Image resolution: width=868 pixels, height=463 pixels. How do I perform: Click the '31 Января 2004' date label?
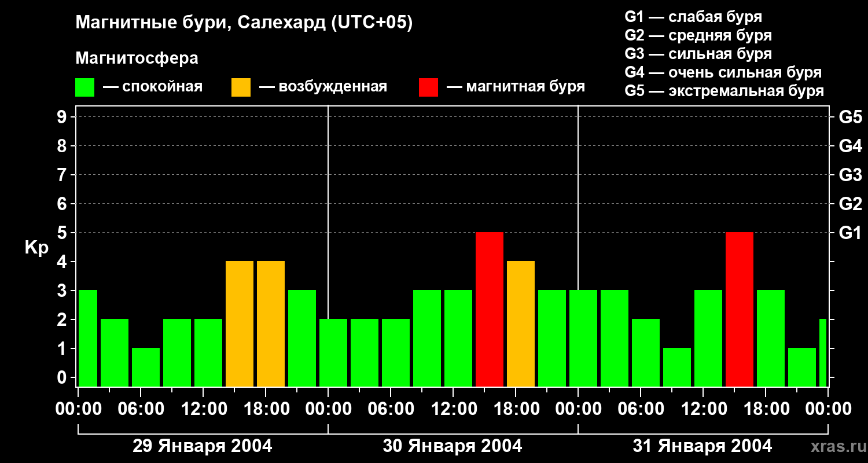coord(703,446)
